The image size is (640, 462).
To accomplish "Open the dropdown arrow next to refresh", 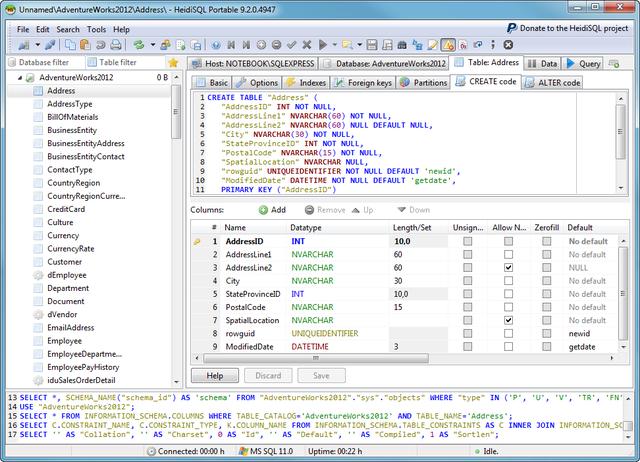I will pyautogui.click(x=151, y=45).
